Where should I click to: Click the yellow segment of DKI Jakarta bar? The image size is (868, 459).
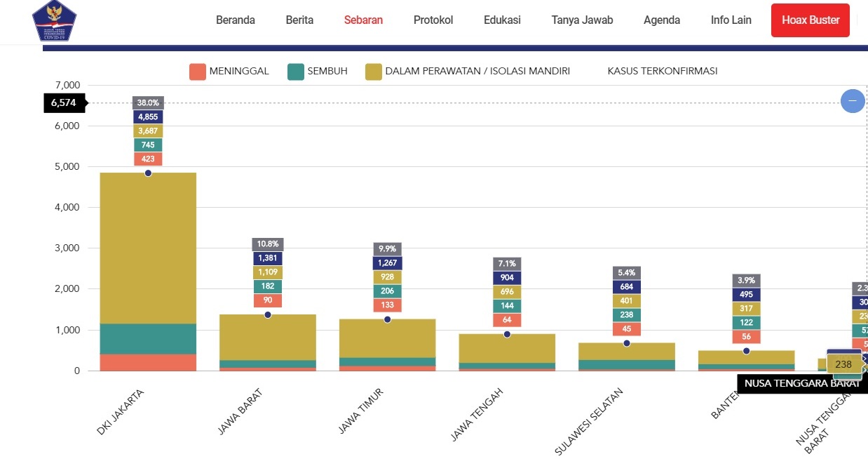point(148,246)
